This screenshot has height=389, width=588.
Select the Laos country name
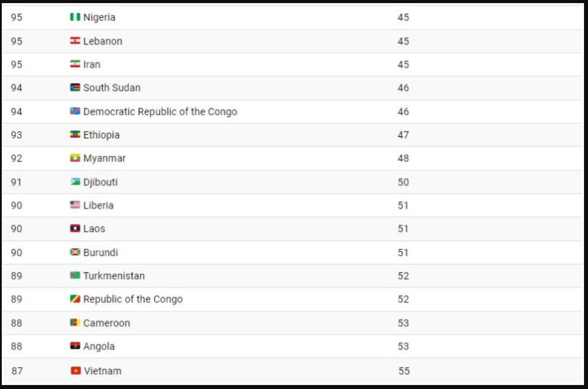pyautogui.click(x=94, y=229)
